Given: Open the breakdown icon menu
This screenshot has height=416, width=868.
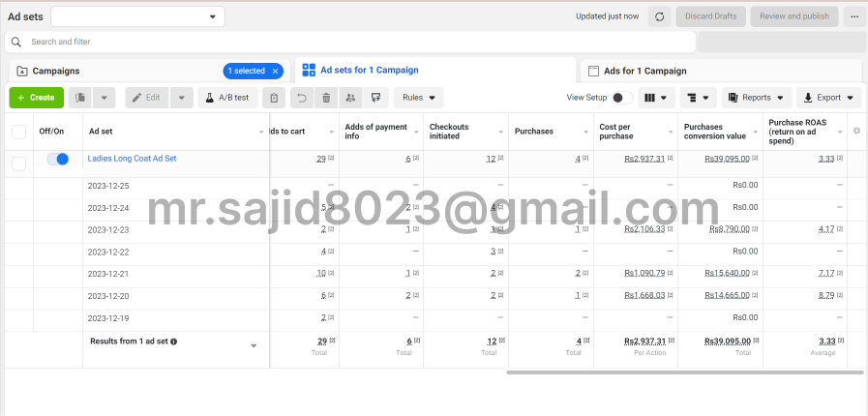Looking at the screenshot, I should (x=699, y=98).
